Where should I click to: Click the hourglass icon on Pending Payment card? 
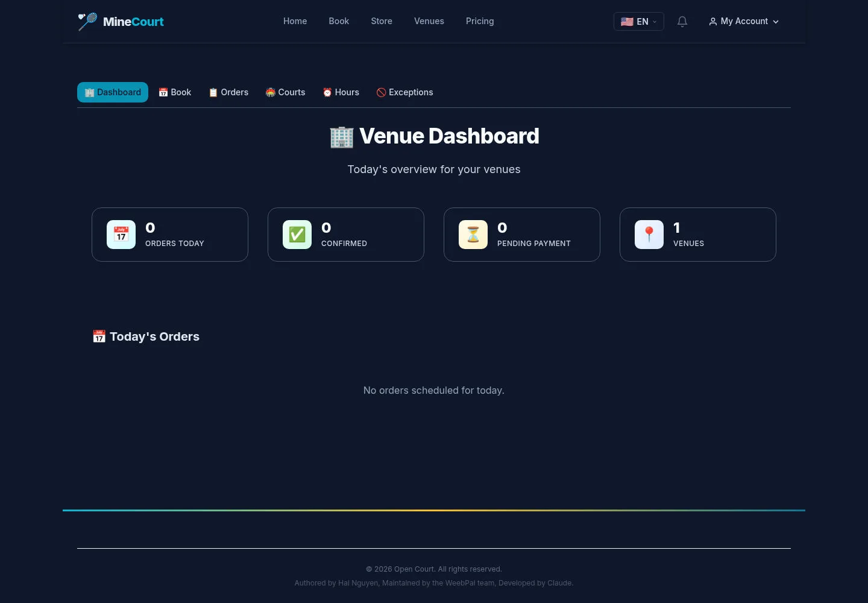[x=473, y=235]
